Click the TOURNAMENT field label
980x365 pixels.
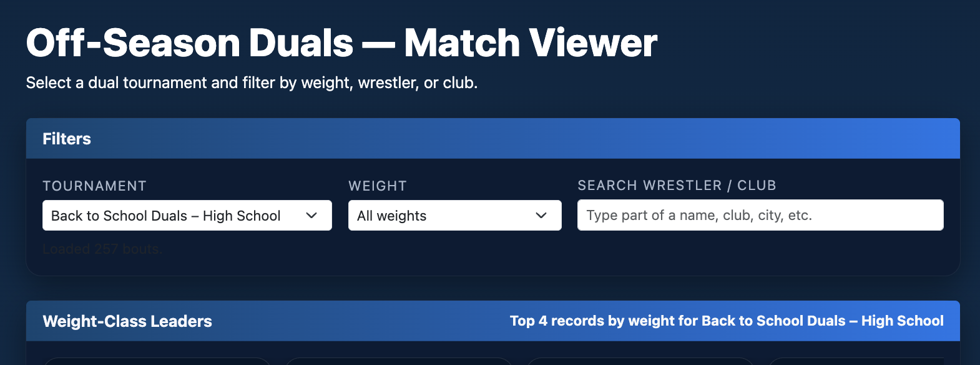(x=94, y=186)
